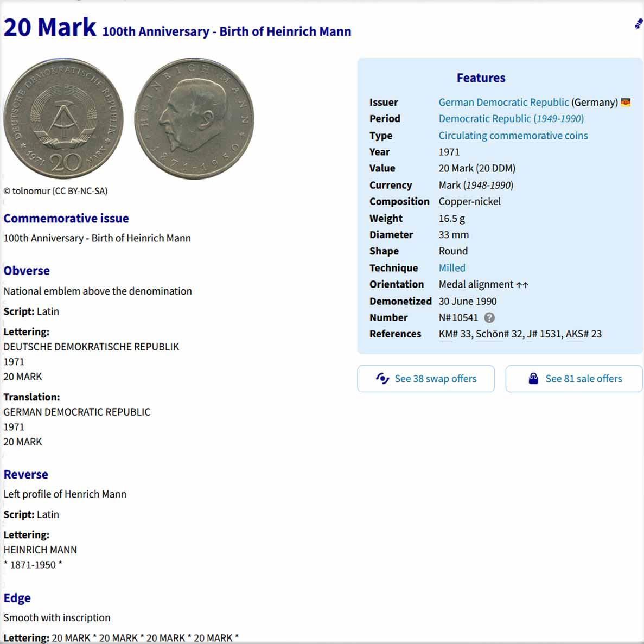Click the medal alignment arrows icon
Viewport: 644px width, 644px height.
click(522, 285)
